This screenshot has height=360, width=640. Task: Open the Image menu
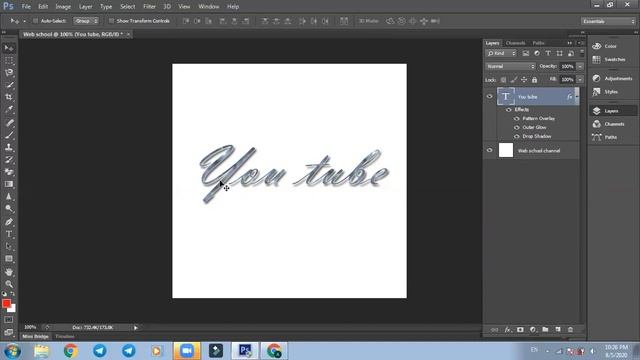click(x=63, y=7)
